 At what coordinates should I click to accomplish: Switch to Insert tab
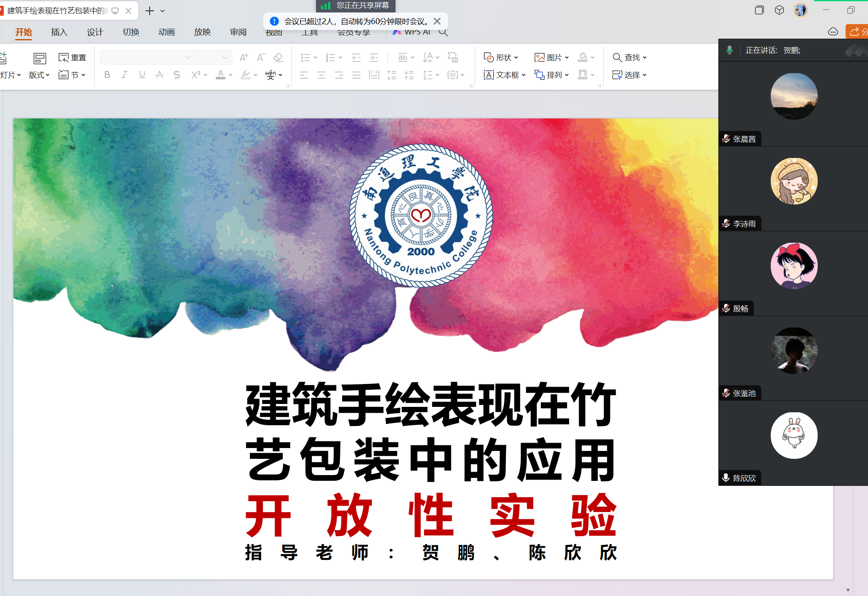click(59, 32)
